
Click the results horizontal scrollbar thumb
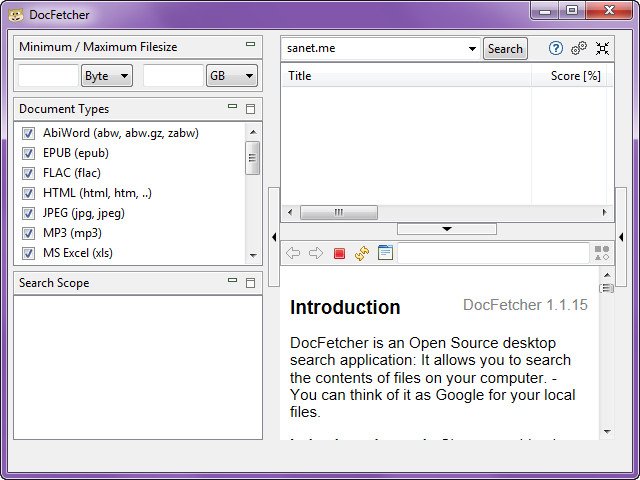339,212
